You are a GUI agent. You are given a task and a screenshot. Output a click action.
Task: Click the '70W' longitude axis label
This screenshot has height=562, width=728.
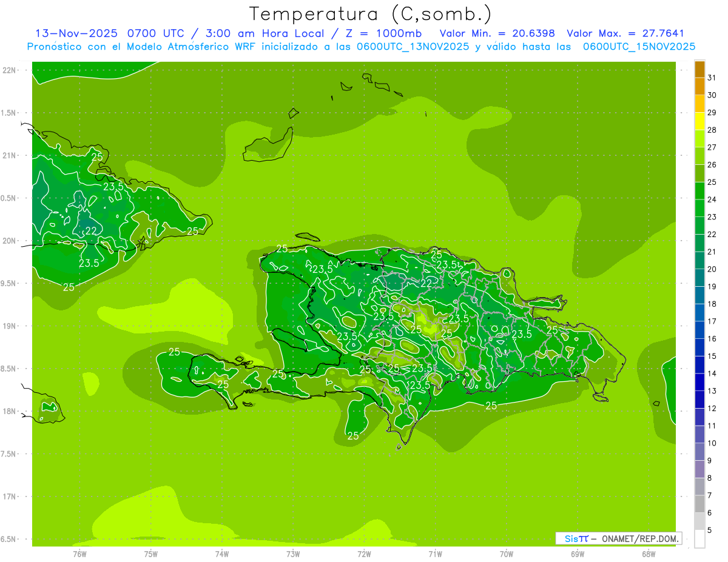[507, 554]
